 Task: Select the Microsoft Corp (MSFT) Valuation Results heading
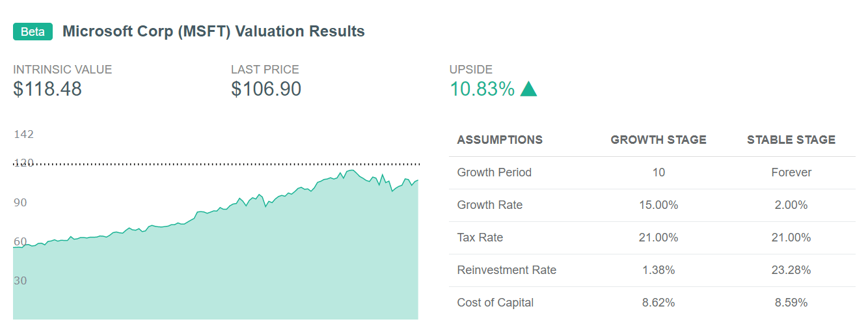pos(213,31)
